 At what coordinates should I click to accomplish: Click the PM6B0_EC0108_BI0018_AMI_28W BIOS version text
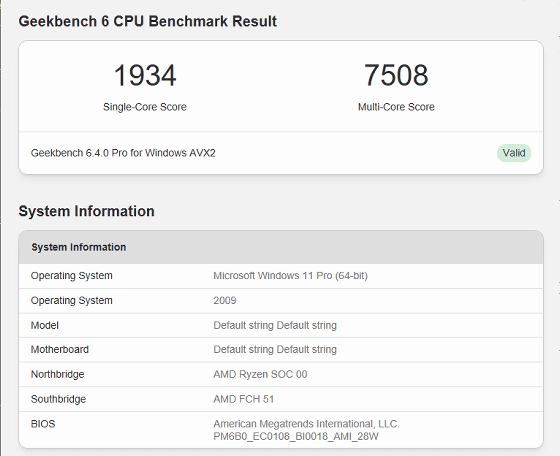(296, 436)
